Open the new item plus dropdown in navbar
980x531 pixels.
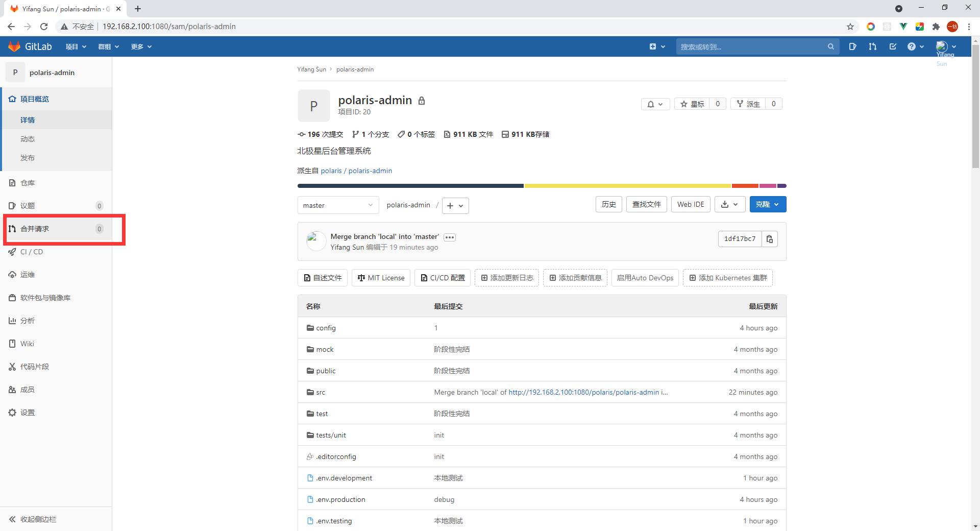coord(657,46)
